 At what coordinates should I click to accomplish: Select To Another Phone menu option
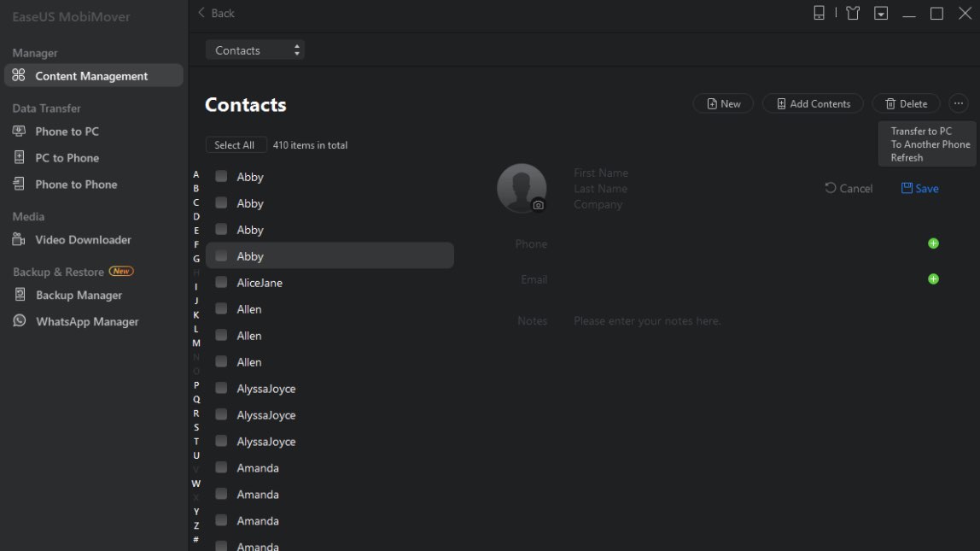930,144
